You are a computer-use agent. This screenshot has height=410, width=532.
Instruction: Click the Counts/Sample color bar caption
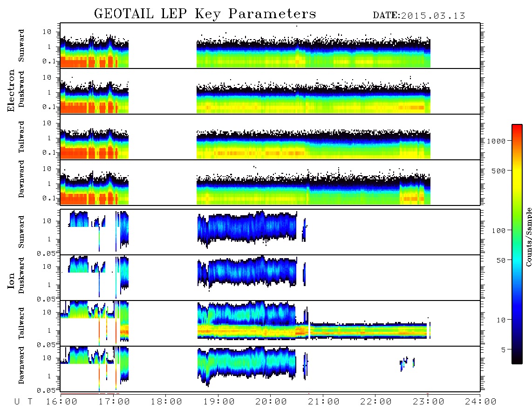pos(529,237)
